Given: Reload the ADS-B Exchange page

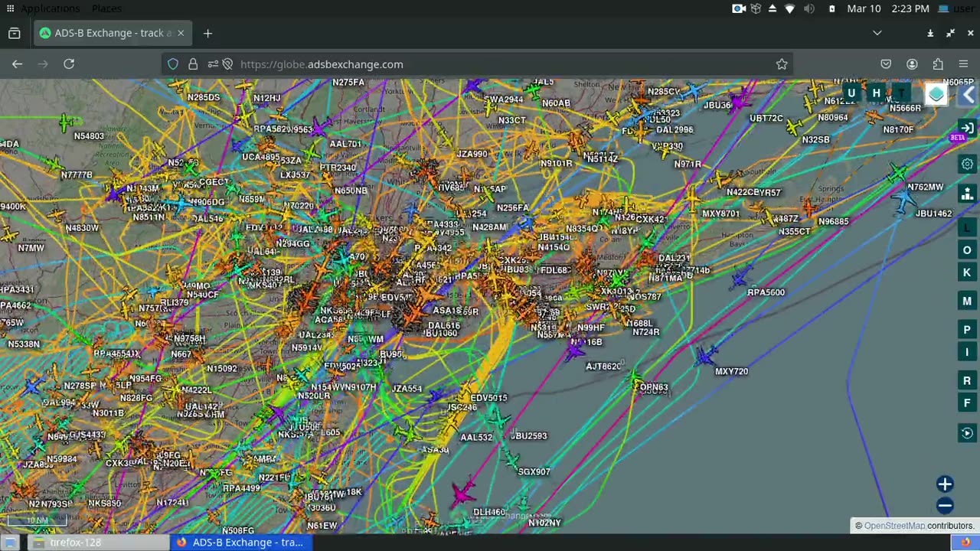Looking at the screenshot, I should (x=69, y=64).
